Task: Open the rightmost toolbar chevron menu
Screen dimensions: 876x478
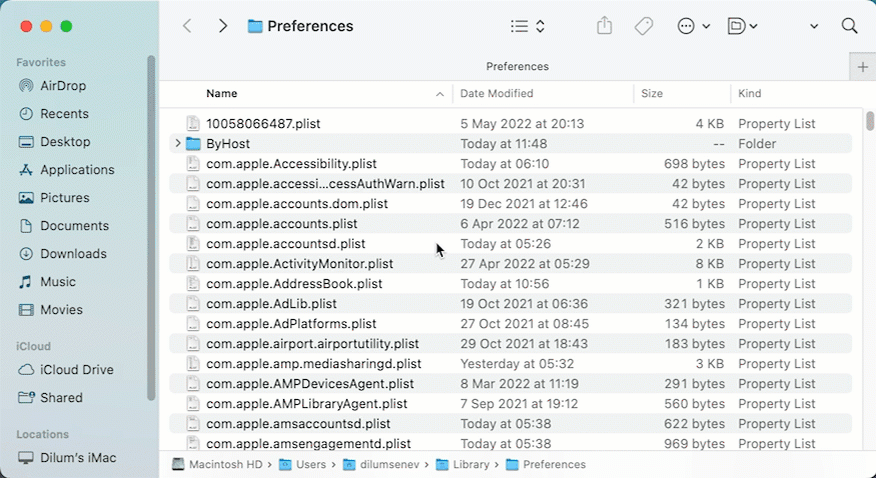Action: tap(814, 26)
